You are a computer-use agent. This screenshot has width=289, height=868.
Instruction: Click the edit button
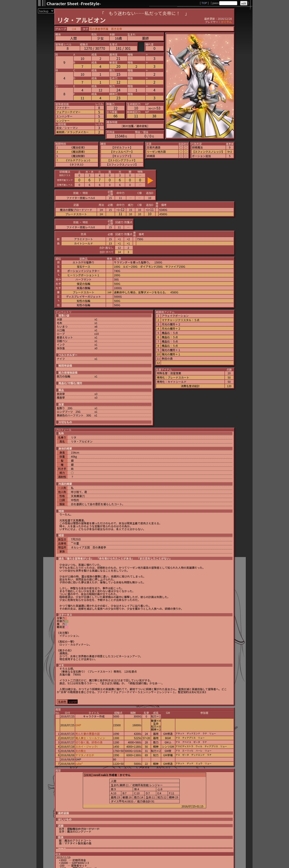(x=244, y=3)
